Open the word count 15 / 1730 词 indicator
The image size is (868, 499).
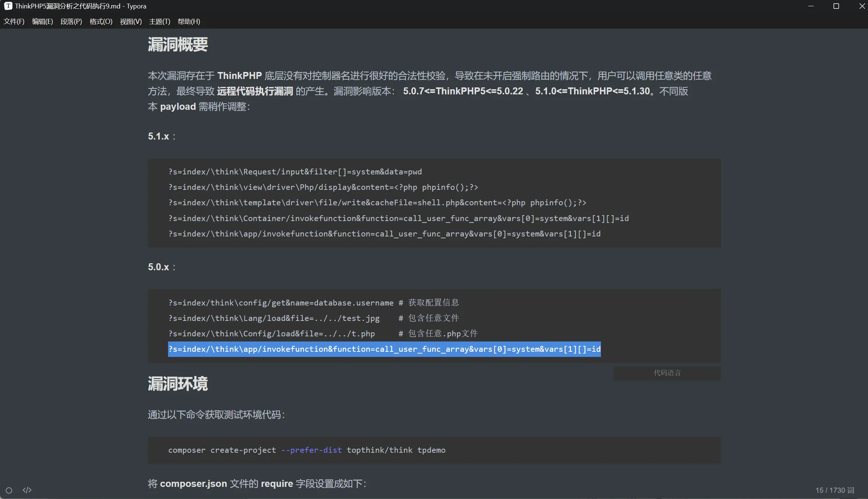coord(835,490)
